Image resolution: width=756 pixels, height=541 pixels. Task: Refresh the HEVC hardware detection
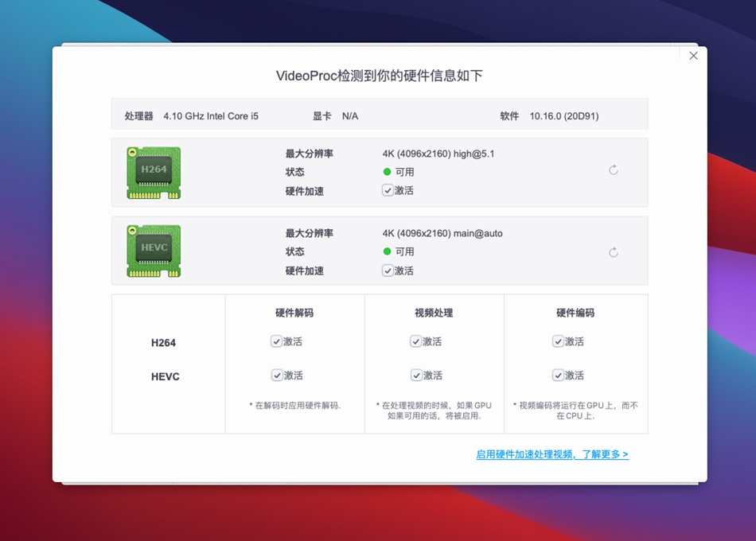click(614, 252)
